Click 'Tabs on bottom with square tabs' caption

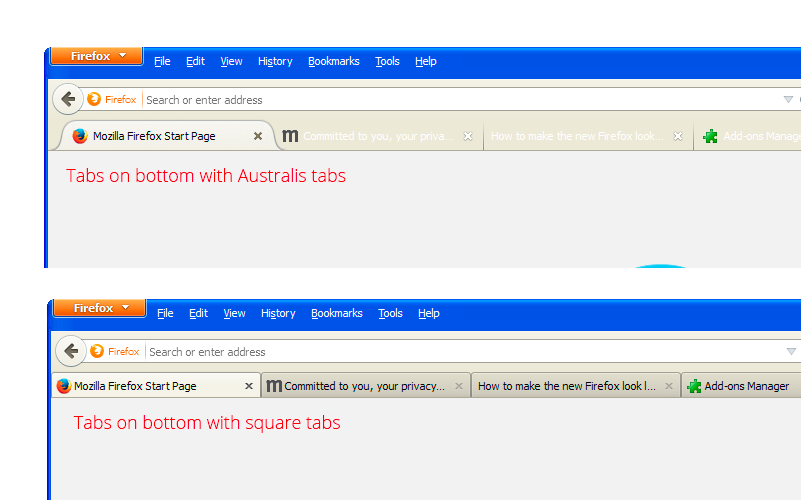207,423
